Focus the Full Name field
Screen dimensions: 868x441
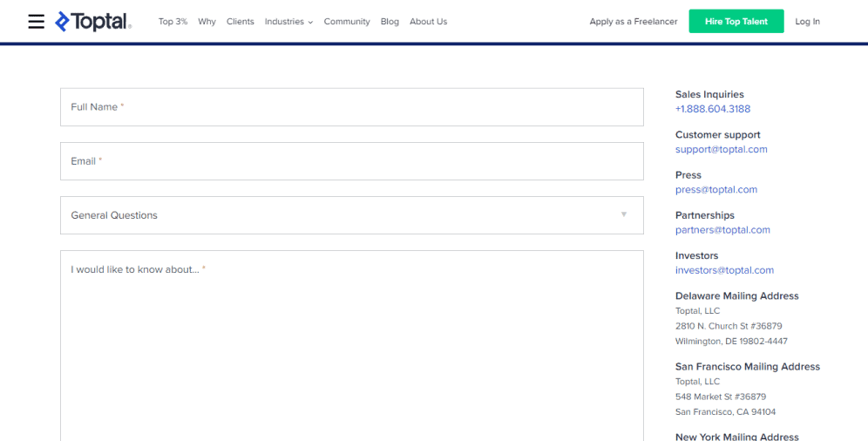352,107
